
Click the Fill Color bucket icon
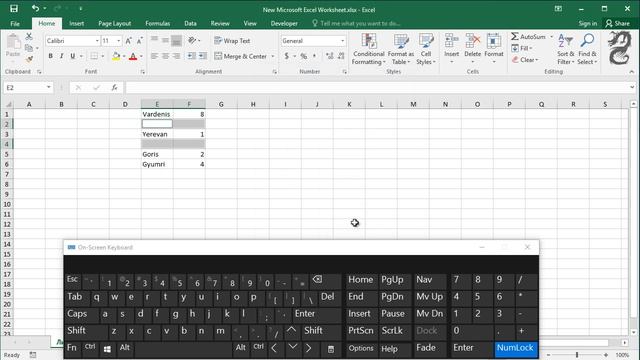click(x=116, y=56)
